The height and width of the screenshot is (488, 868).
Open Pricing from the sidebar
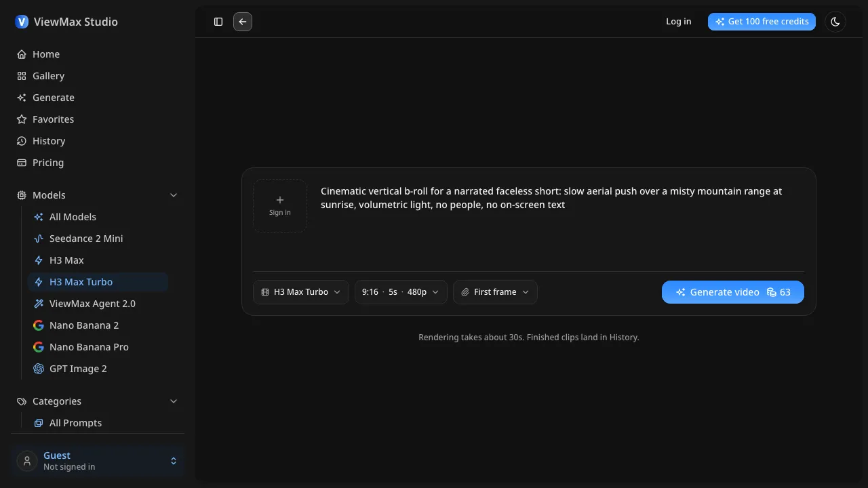98,163
